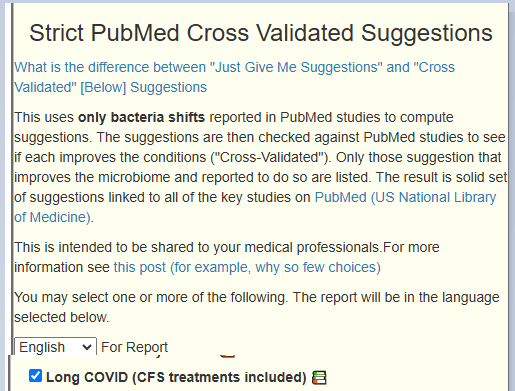The width and height of the screenshot is (515, 391).
Task: Open the English report language dropdown
Action: 55,347
